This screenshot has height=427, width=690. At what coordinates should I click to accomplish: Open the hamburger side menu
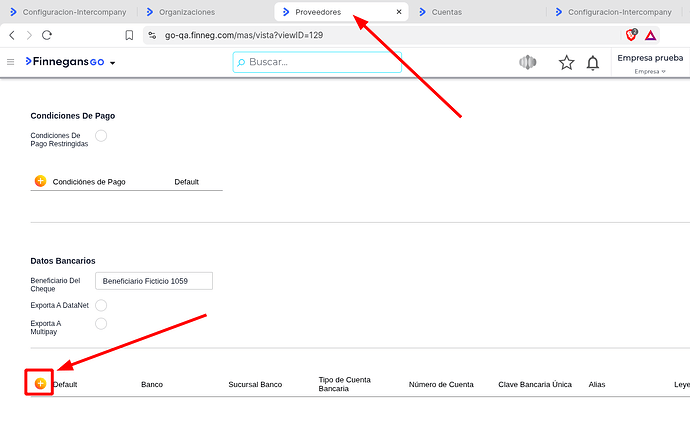(x=11, y=62)
